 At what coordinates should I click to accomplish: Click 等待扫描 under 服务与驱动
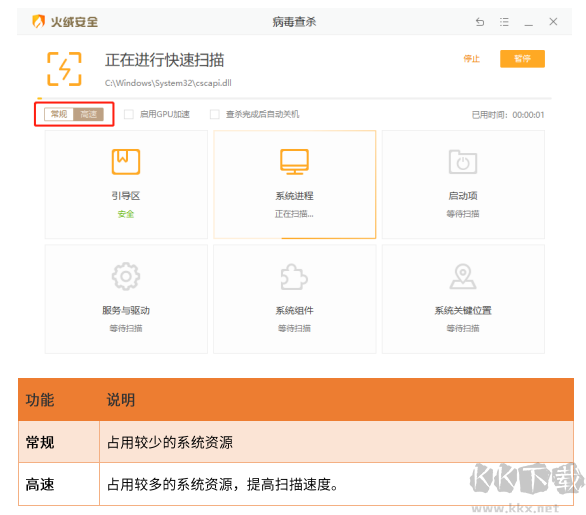126,329
